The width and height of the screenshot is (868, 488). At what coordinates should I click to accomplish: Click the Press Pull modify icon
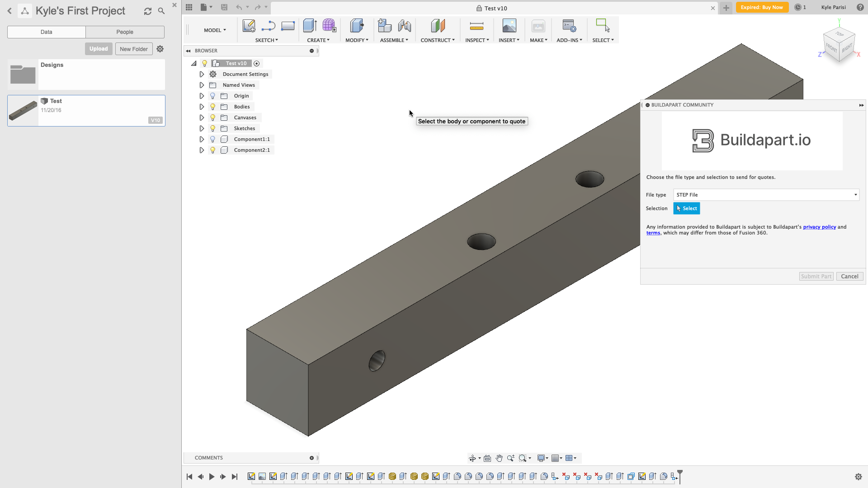[x=357, y=26]
